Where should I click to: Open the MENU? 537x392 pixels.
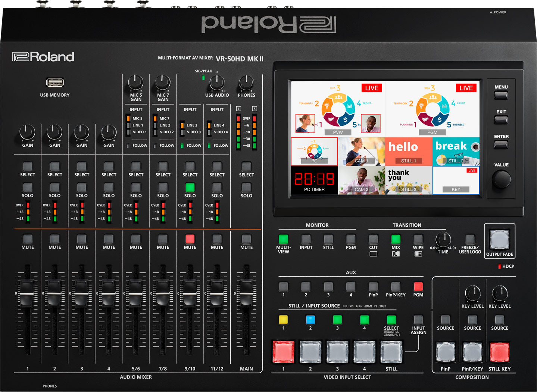500,96
